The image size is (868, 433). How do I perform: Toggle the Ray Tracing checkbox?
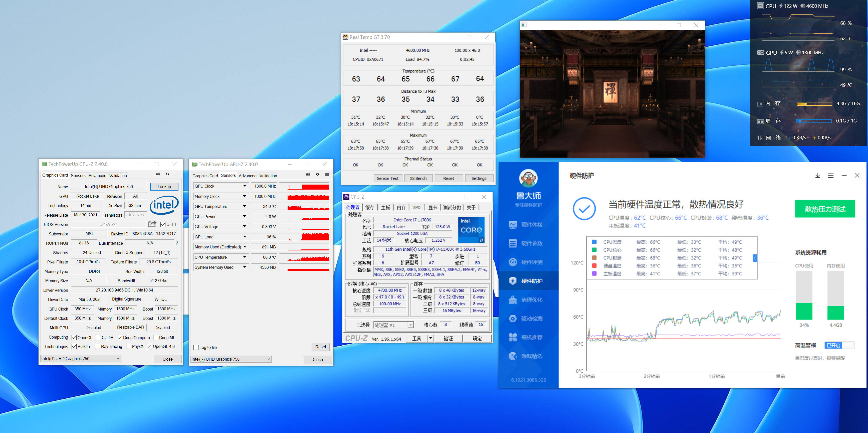coord(98,346)
